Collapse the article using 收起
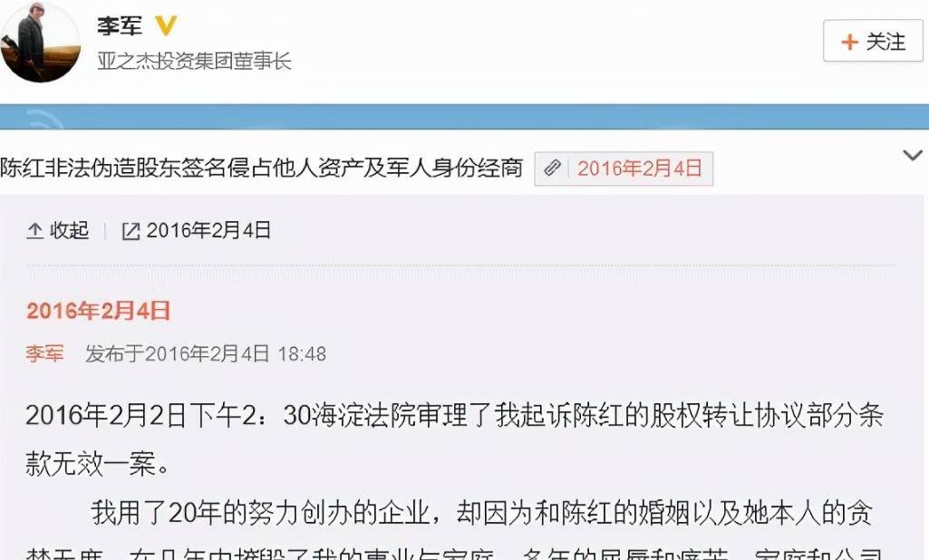The image size is (929, 560). [x=57, y=230]
